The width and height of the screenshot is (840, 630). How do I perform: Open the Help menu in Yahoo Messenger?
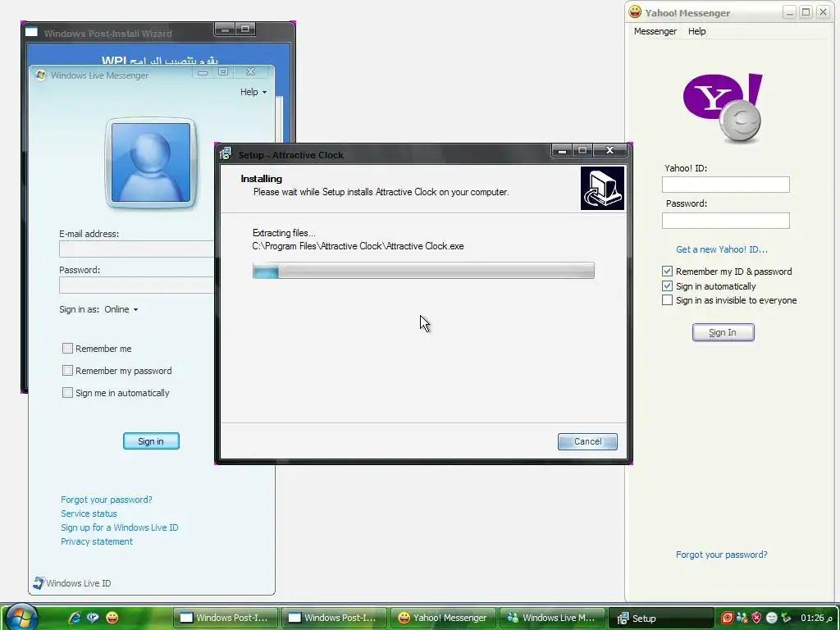(x=696, y=31)
